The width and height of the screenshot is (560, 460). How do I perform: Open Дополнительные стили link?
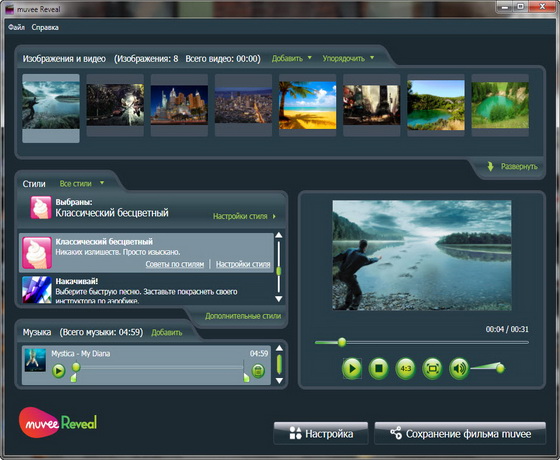coord(243,316)
